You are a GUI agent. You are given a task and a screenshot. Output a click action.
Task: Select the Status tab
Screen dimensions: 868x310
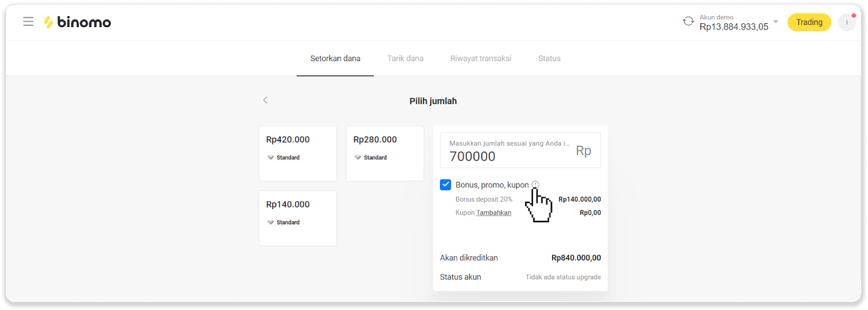549,59
